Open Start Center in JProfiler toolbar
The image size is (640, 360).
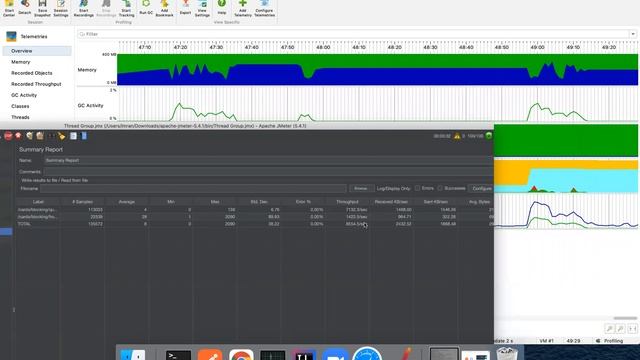tap(9, 8)
